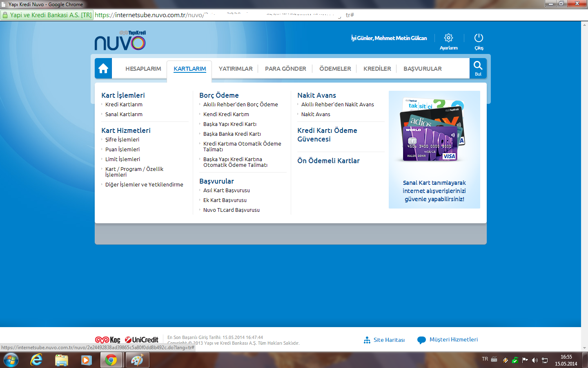Screen dimensions: 588x368
Task: Click the Başvurular section heading
Action: (216, 181)
